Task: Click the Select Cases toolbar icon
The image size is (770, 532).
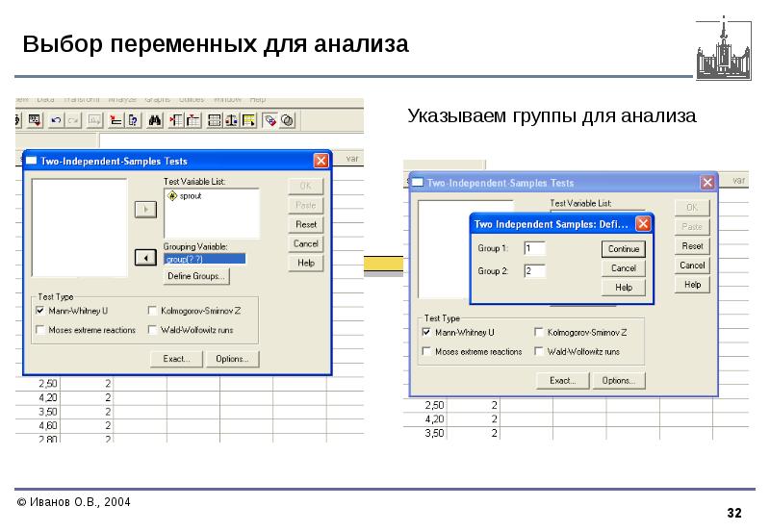Action: (x=249, y=120)
